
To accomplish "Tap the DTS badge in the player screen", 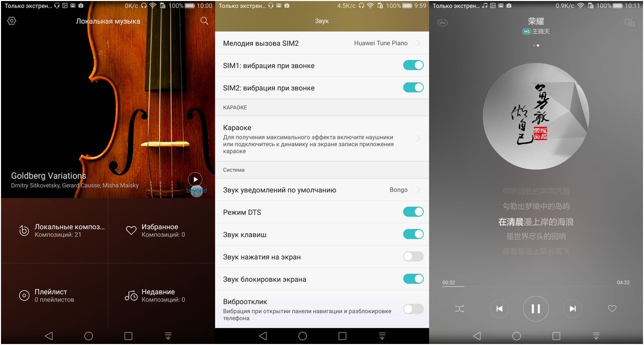I will [441, 21].
